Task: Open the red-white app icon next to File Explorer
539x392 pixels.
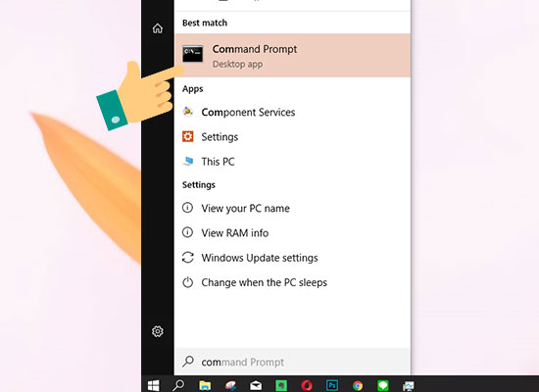Action: [x=230, y=385]
